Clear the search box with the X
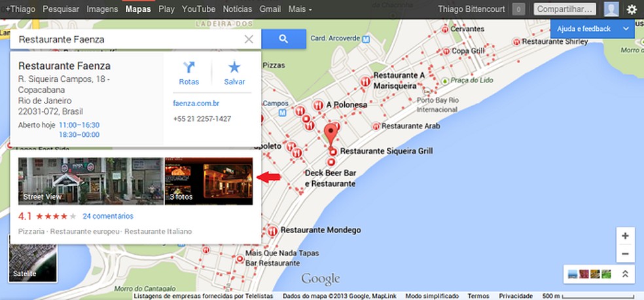This screenshot has width=644, height=300. (x=249, y=39)
